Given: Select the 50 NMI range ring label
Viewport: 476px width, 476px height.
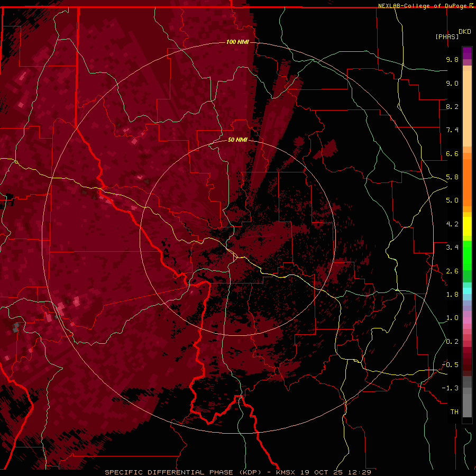Looking at the screenshot, I should point(237,140).
